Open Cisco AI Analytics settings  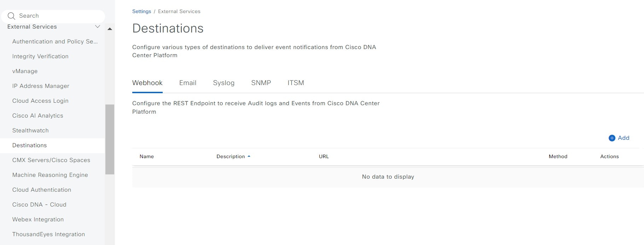click(x=37, y=116)
